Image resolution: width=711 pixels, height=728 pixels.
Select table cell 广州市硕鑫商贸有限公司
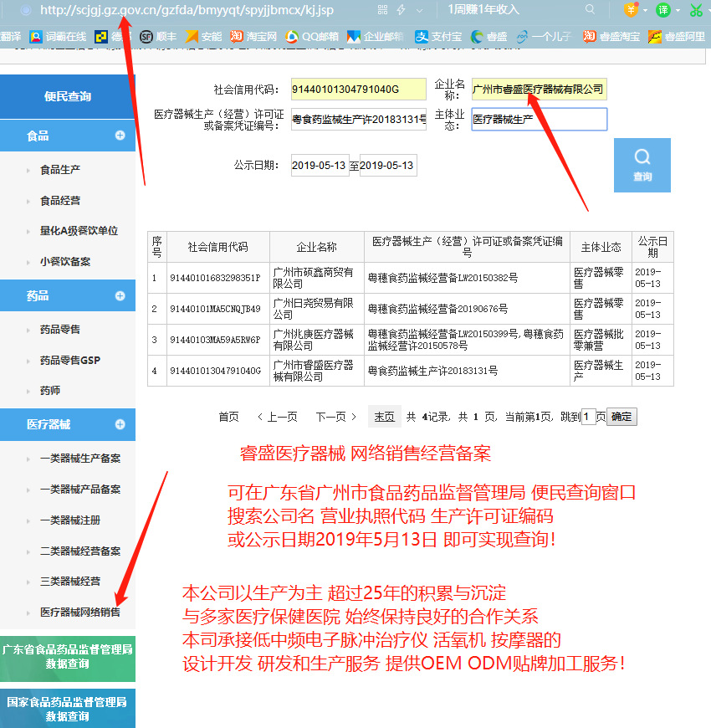tap(316, 278)
